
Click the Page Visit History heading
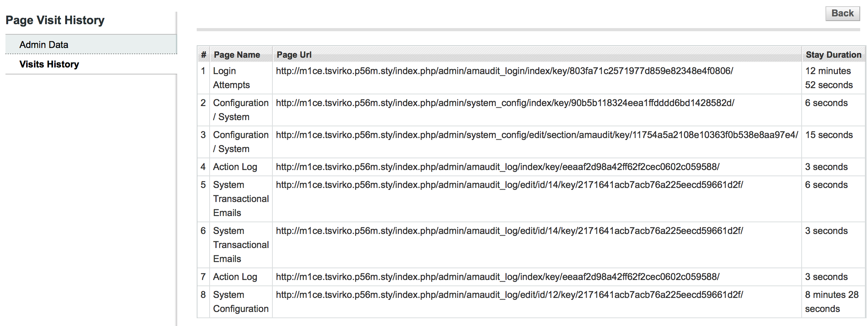55,20
